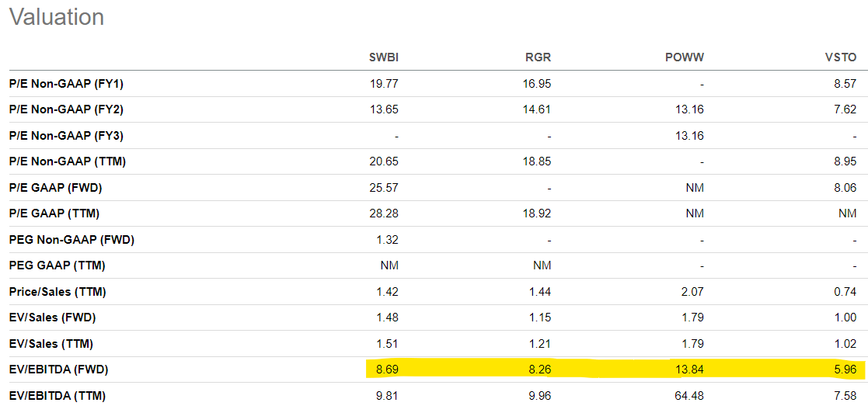Click the highlighted SWBI value 8.69
The image size is (868, 406).
coord(386,370)
